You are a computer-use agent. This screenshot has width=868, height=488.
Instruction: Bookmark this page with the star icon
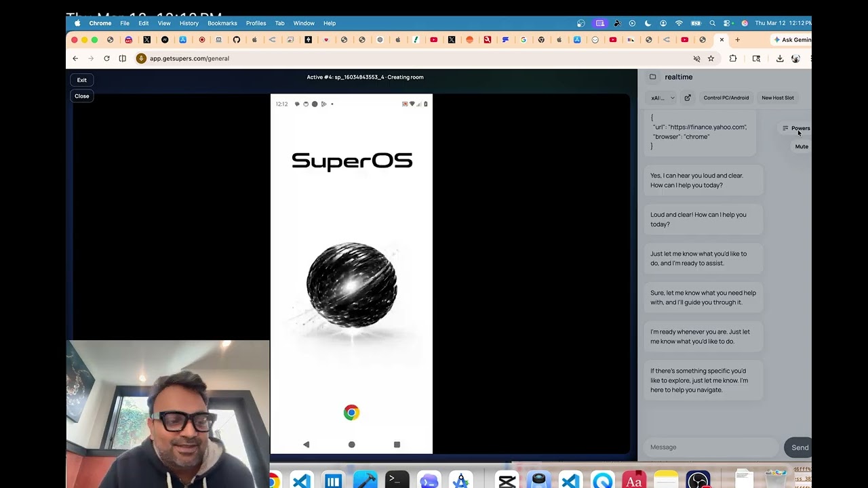[x=711, y=58]
